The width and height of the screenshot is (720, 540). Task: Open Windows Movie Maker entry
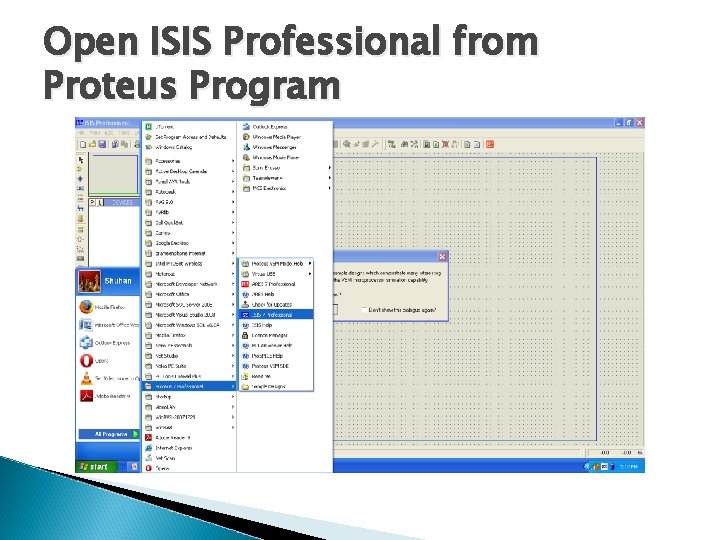285,158
